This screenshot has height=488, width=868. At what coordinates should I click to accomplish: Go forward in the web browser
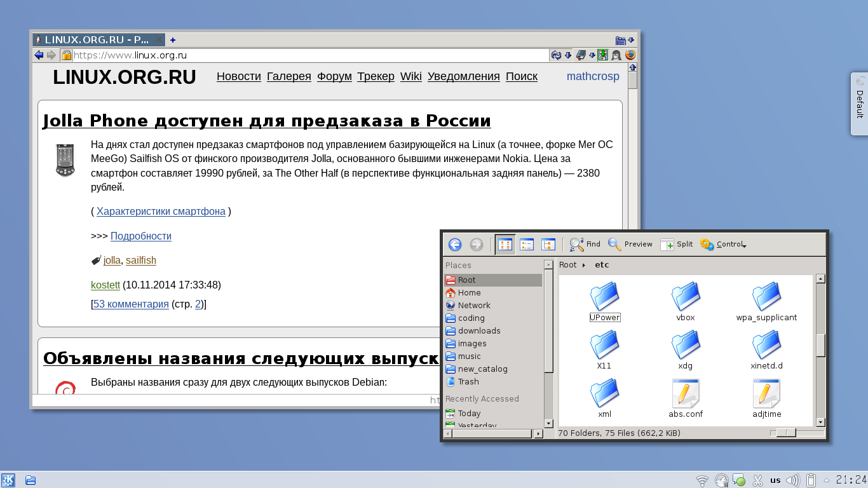pos(51,55)
